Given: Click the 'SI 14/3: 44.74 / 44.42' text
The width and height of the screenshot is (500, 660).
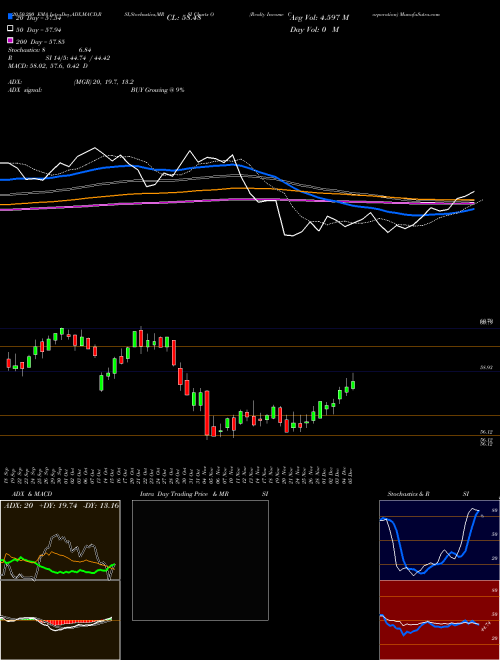Looking at the screenshot, I should (78, 58).
